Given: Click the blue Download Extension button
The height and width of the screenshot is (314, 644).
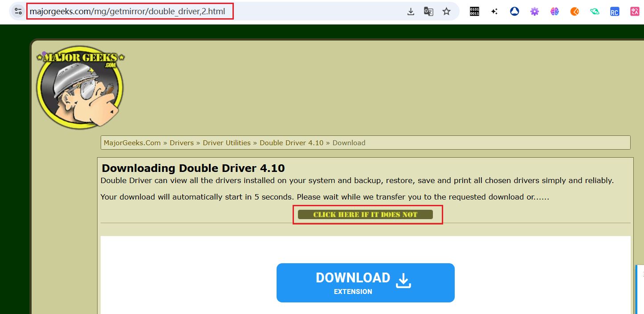Looking at the screenshot, I should 365,283.
